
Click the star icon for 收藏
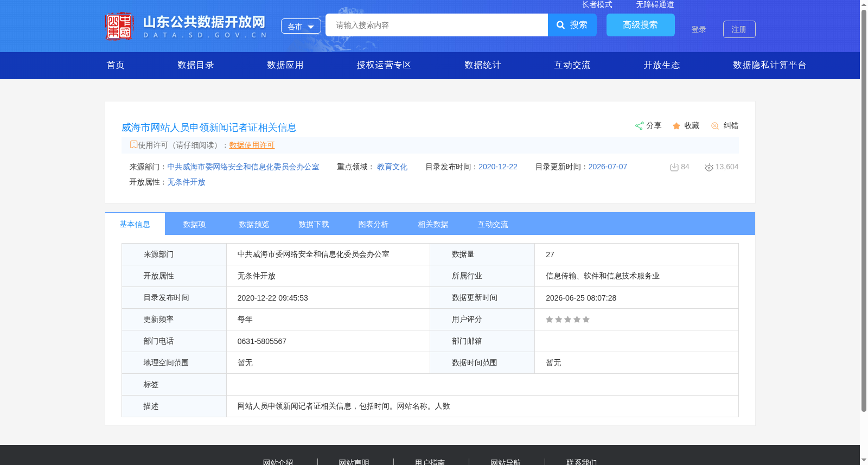(x=676, y=126)
